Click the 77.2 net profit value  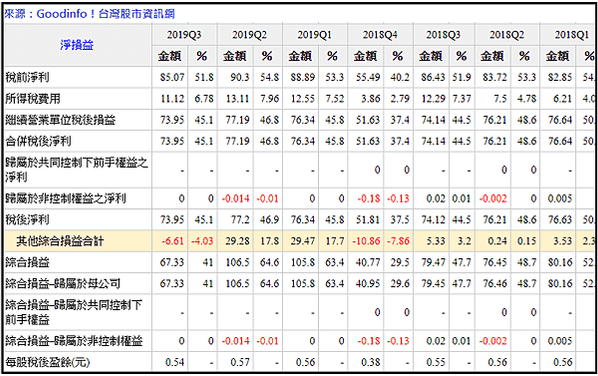(240, 220)
